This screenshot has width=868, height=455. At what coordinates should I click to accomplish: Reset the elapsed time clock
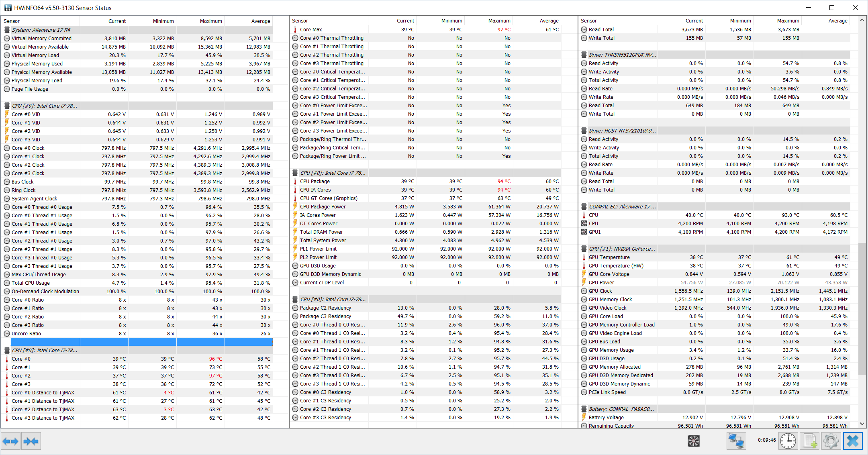click(x=788, y=441)
